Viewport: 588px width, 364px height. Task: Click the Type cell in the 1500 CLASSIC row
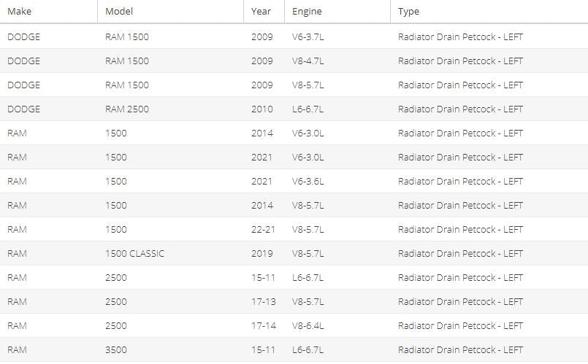460,253
